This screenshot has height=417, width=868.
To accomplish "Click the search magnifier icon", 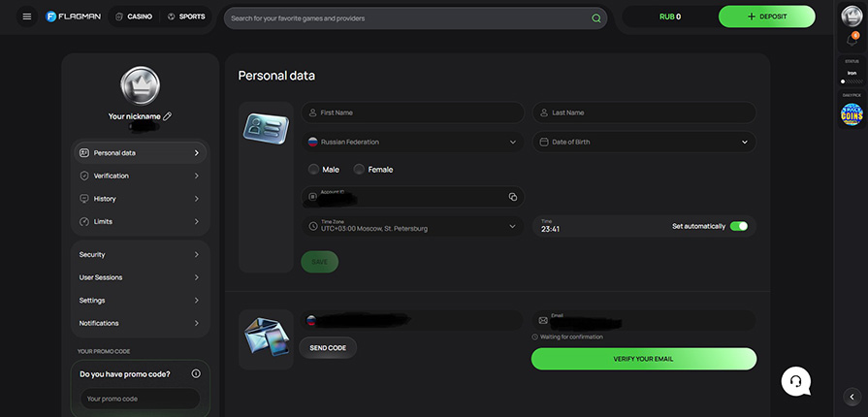I will click(595, 17).
